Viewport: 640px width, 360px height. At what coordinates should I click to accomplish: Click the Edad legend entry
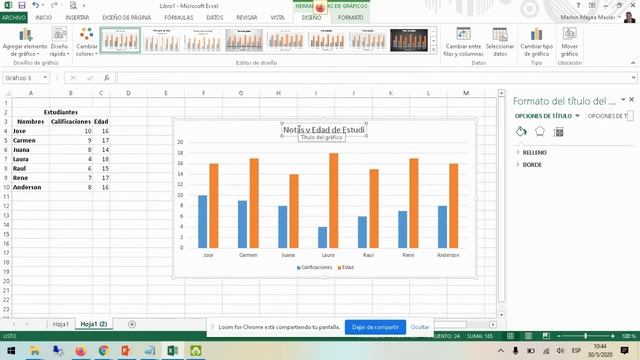(x=345, y=267)
